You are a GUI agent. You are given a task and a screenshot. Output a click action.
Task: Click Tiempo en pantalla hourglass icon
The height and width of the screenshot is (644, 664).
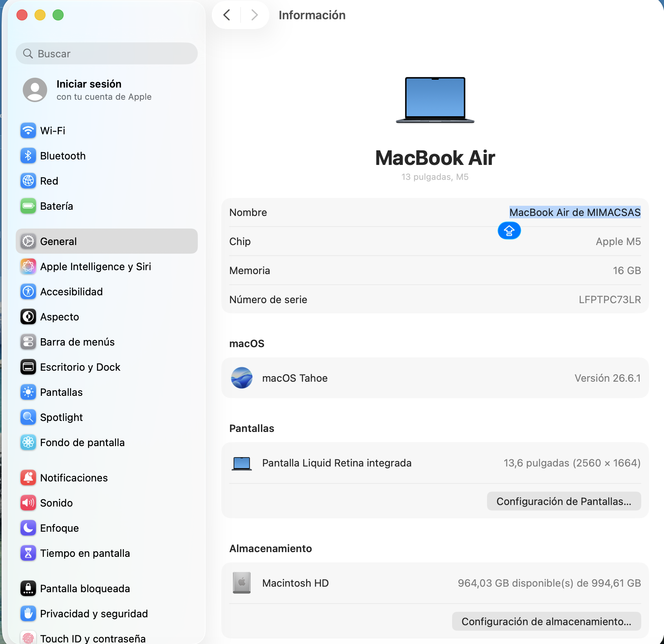[x=28, y=553]
